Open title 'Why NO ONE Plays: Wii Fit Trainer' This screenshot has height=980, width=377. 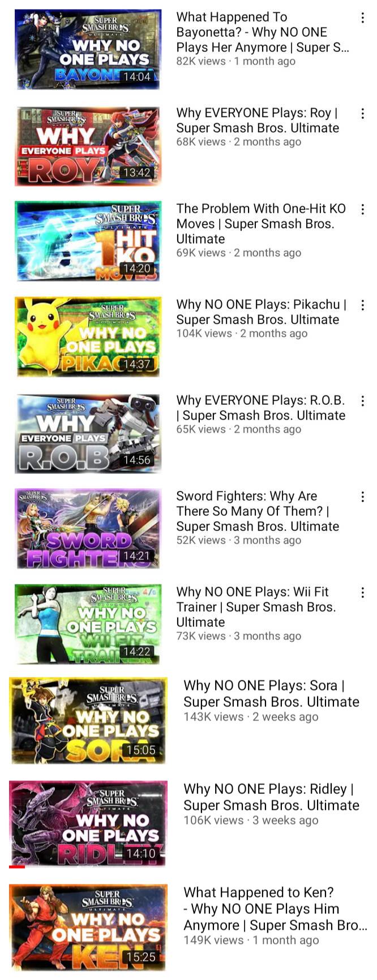(256, 607)
